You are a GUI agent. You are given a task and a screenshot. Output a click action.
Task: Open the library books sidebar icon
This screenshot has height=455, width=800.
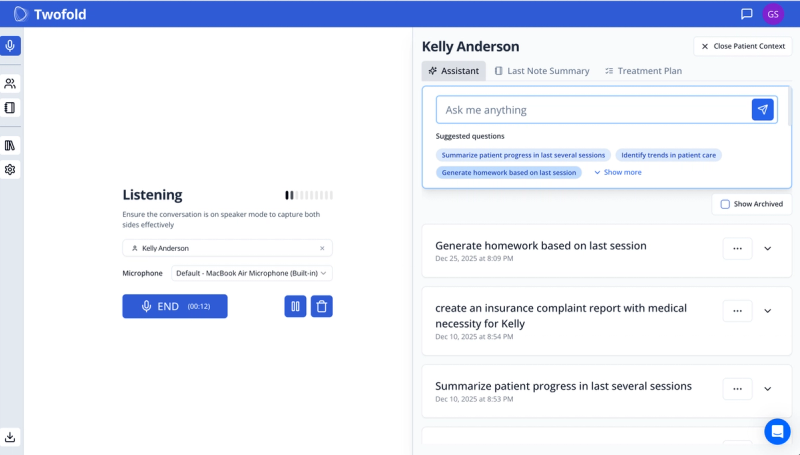(10, 146)
